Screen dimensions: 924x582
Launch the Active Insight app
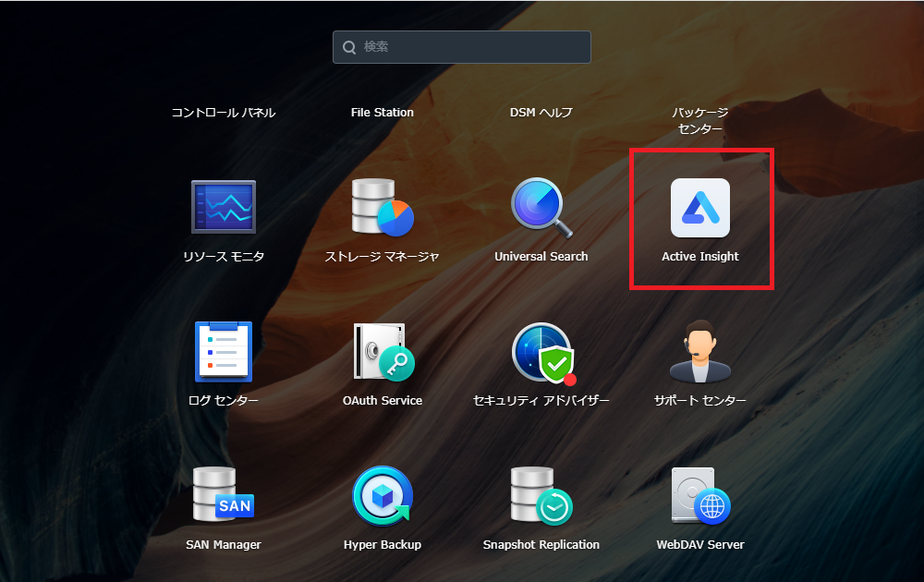(700, 207)
